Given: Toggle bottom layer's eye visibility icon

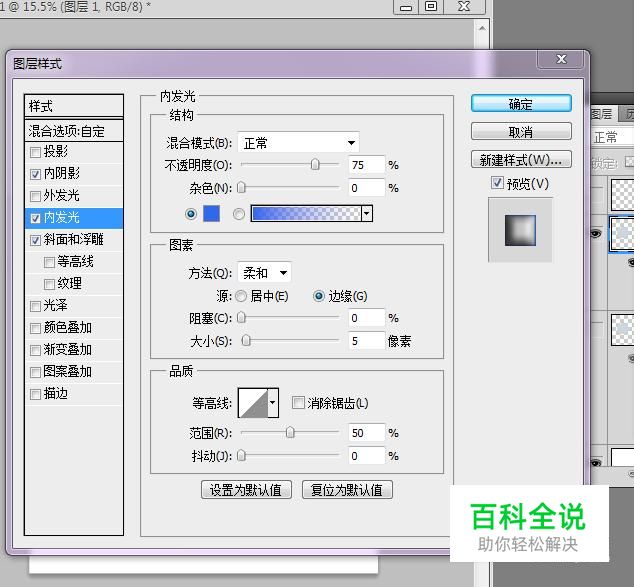Looking at the screenshot, I should [x=596, y=462].
